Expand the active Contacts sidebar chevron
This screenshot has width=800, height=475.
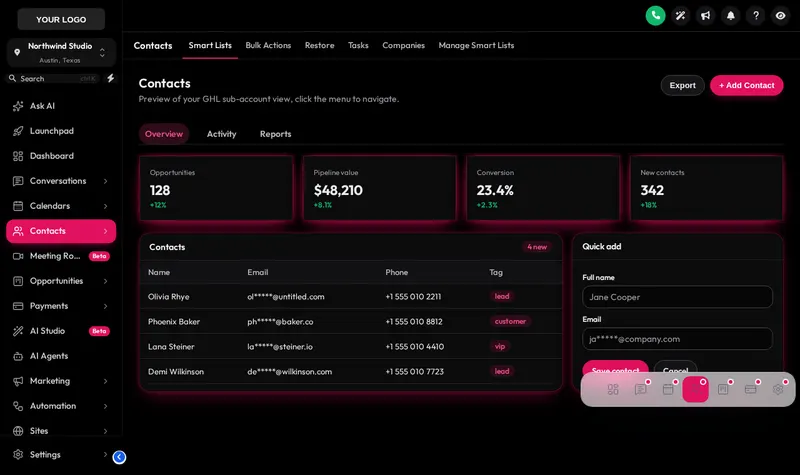105,231
